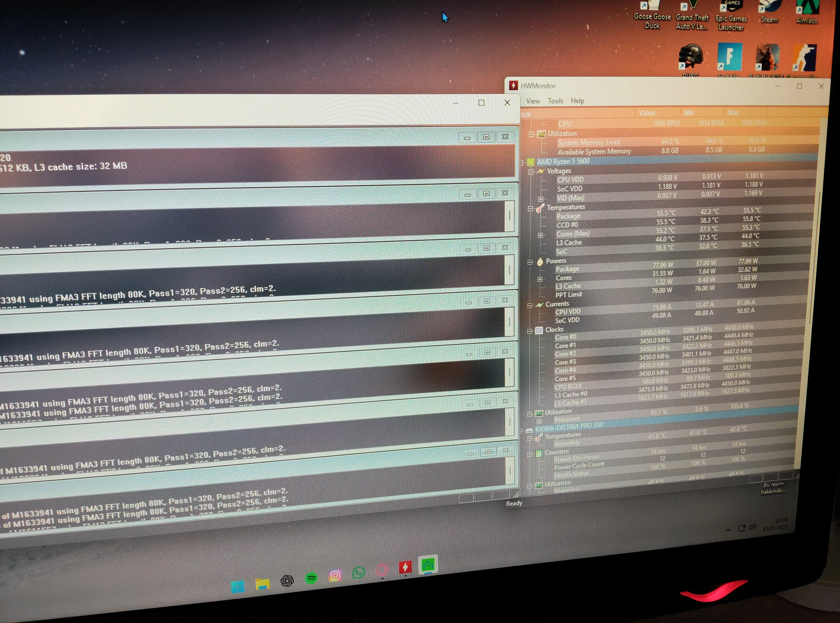Click the Prime95 taskbar icon
The width and height of the screenshot is (840, 623).
point(428,564)
